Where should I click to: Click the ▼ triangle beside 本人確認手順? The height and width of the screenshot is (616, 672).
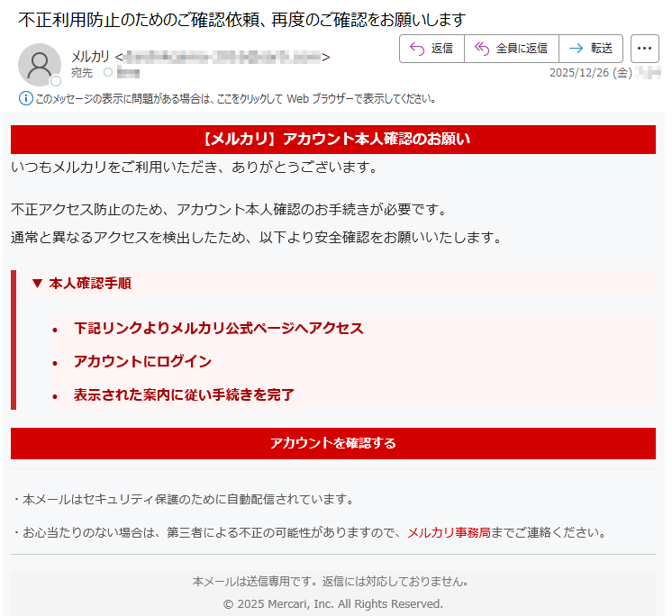[37, 283]
